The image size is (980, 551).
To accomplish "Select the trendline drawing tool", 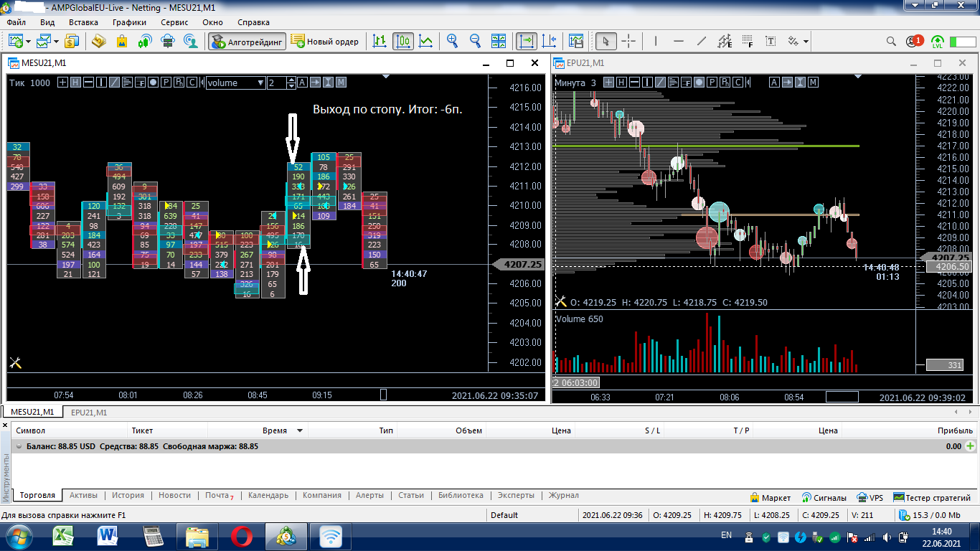I will pyautogui.click(x=702, y=41).
